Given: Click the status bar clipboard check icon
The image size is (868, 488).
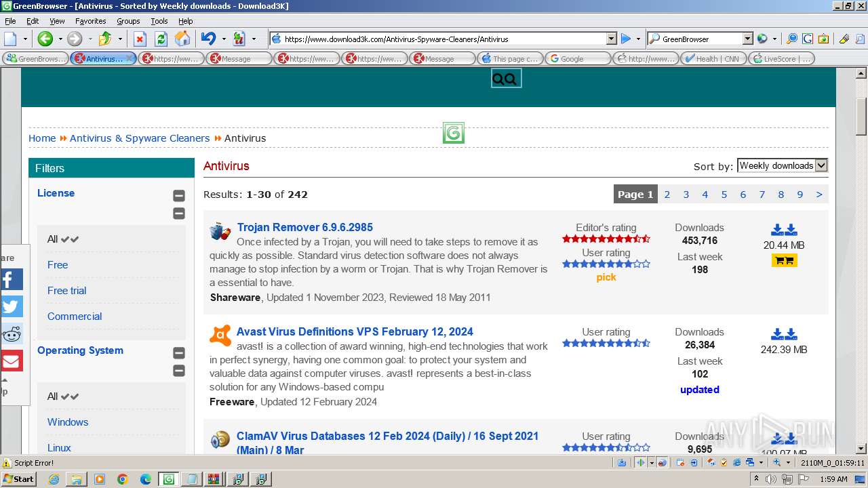Looking at the screenshot, I should click(x=724, y=462).
